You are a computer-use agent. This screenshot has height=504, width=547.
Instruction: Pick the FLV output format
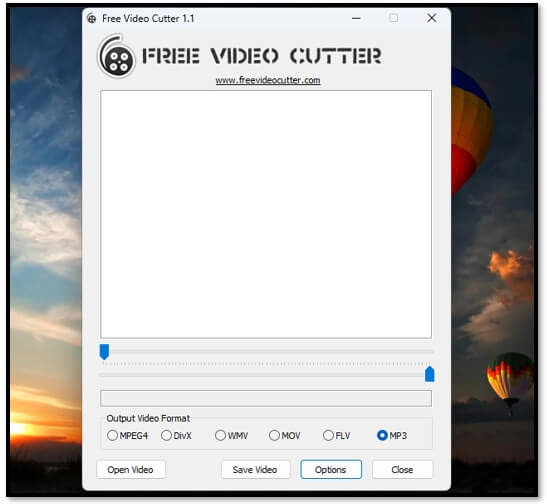pos(337,435)
